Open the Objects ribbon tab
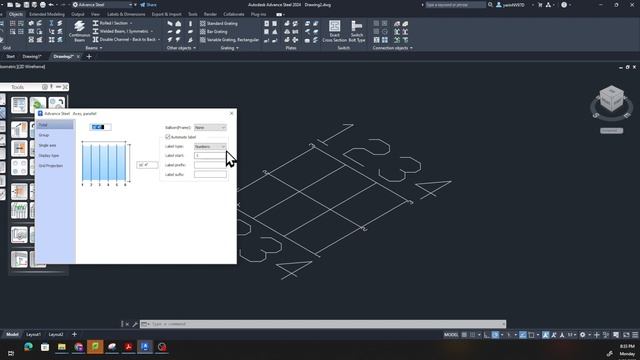 (x=16, y=14)
